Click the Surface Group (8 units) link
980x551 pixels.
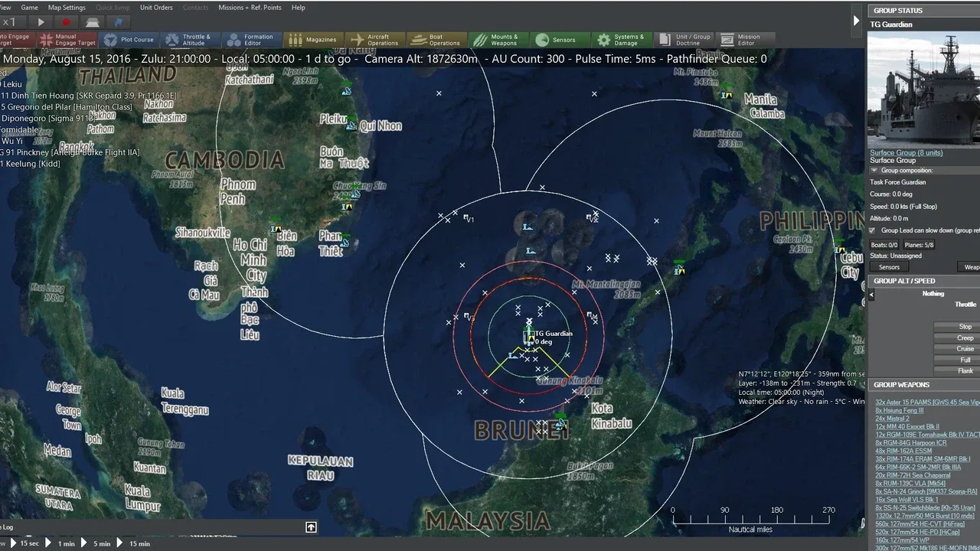point(906,152)
